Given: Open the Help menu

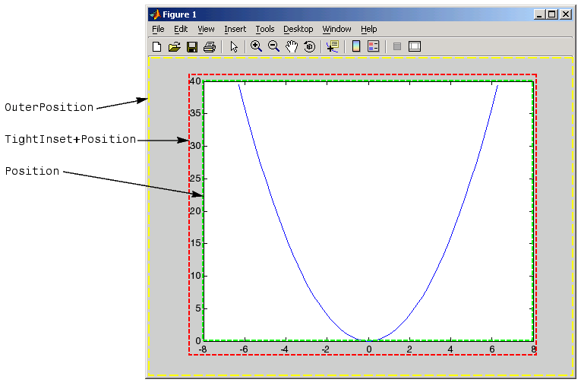Looking at the screenshot, I should click(368, 29).
